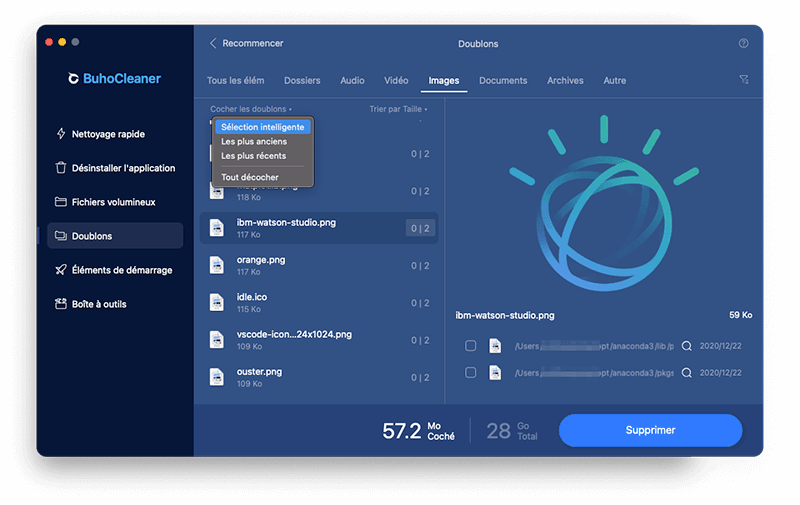Open the Trier par Taille dropdown
The width and height of the screenshot is (800, 505).
point(398,109)
